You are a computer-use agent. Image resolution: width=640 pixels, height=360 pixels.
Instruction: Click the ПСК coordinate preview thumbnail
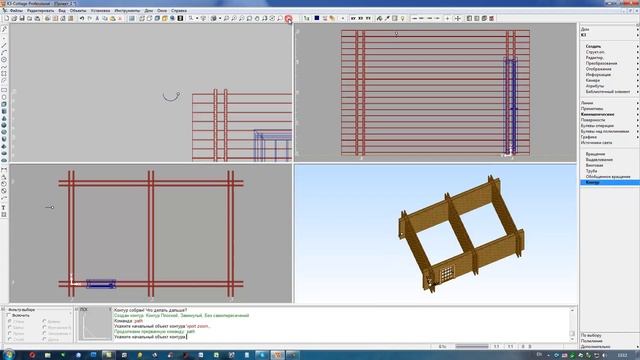pos(95,323)
